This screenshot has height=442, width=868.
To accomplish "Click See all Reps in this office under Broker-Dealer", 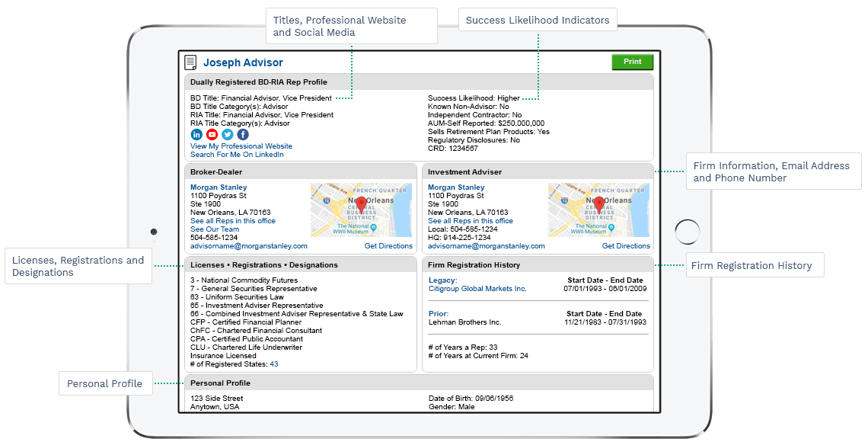I will pos(233,221).
